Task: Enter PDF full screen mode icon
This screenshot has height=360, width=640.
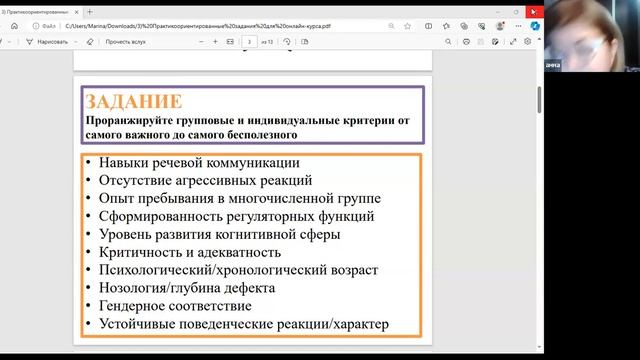Action: tap(513, 42)
